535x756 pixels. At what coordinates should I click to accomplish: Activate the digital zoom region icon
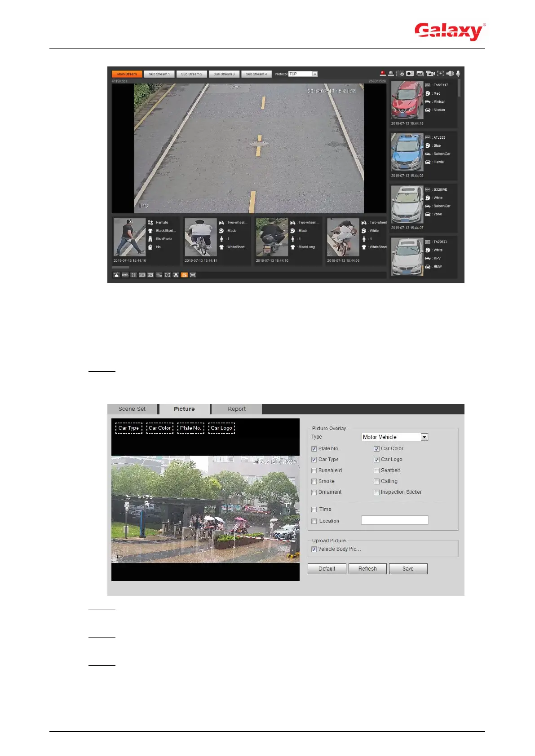(400, 73)
